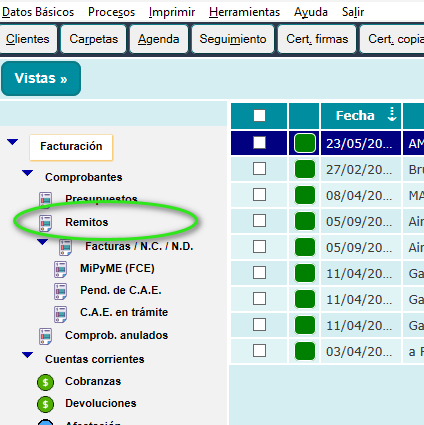
Task: Toggle the select-all checkbox in table header
Action: (x=259, y=116)
